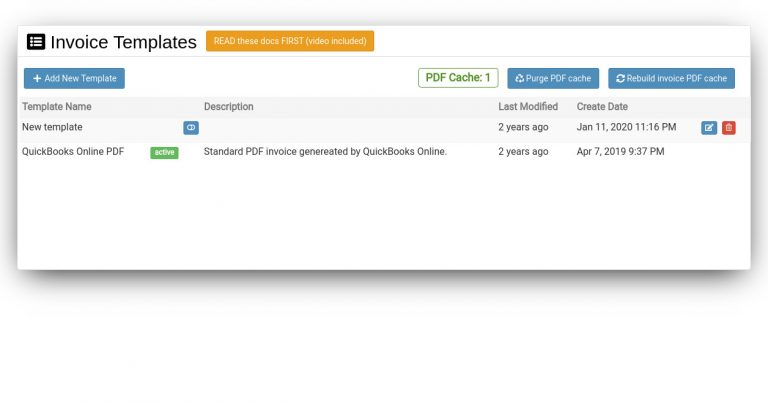The image size is (768, 404).
Task: Click the Template Name column header
Action: (x=57, y=107)
